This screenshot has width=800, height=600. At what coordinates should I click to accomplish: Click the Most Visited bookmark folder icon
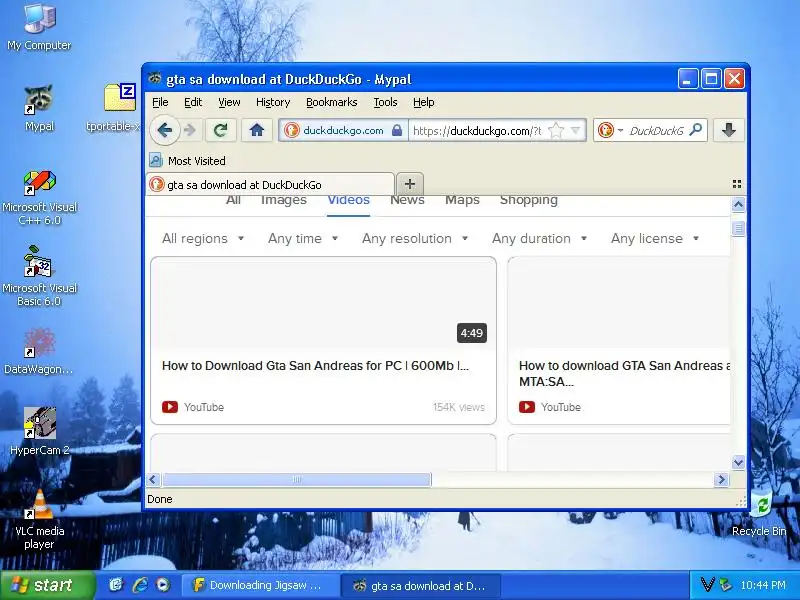click(156, 160)
